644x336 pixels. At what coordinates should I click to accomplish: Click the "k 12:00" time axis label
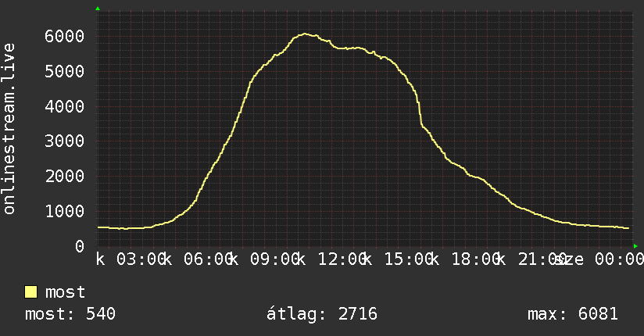tap(331, 259)
